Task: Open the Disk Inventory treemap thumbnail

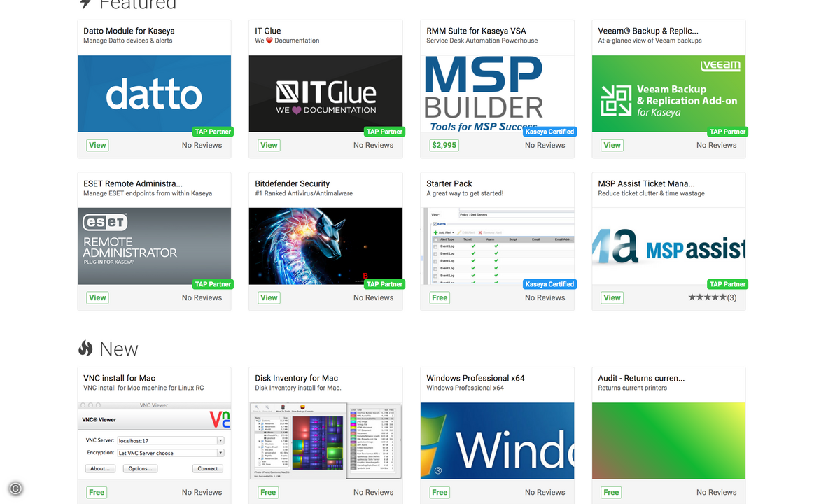Action: coord(325,441)
